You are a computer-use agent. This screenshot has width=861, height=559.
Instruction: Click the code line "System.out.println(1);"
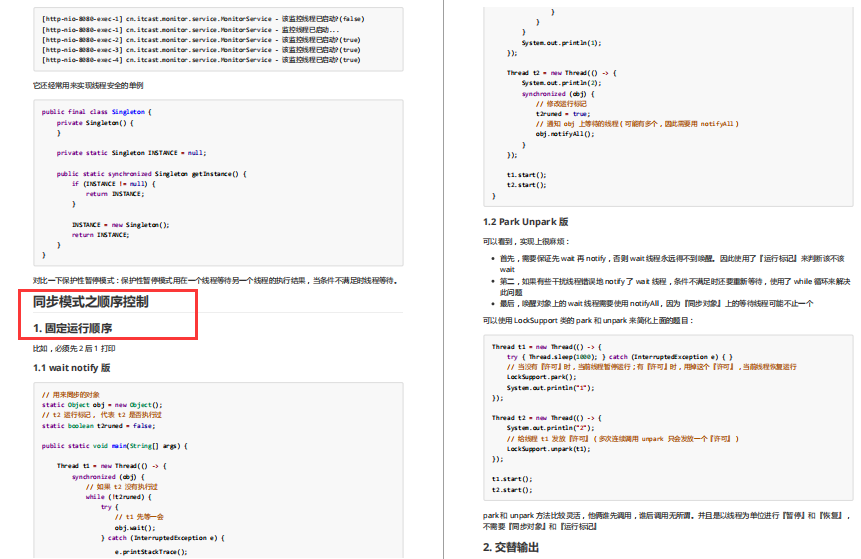[x=561, y=43]
